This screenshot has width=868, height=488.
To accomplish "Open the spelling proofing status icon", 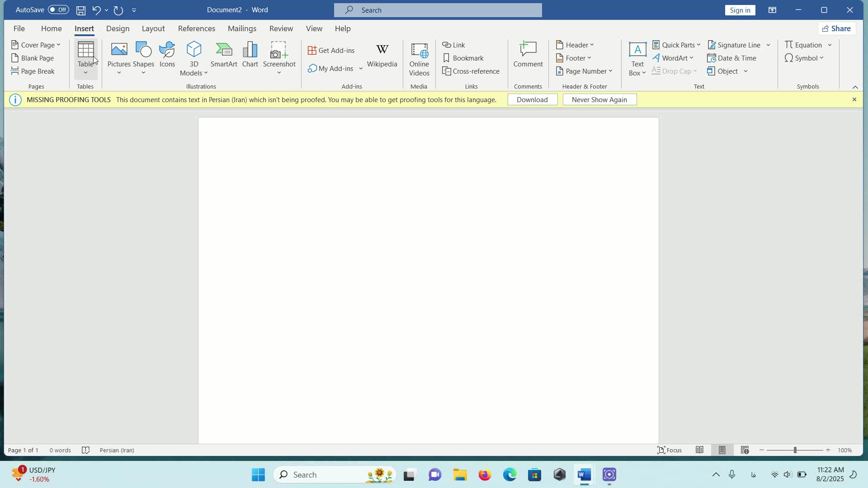I will [86, 450].
